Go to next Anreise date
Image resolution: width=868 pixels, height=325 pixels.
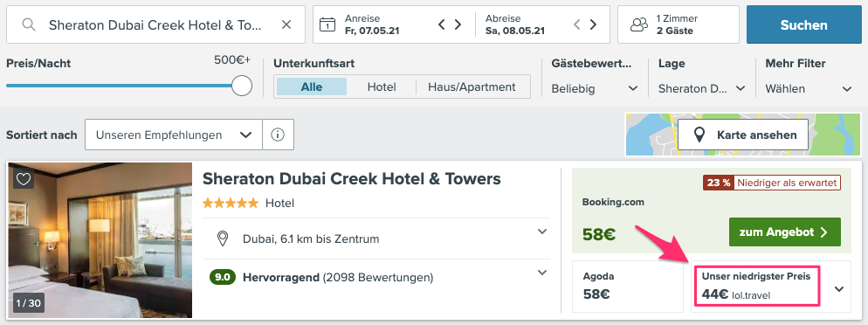tap(458, 24)
